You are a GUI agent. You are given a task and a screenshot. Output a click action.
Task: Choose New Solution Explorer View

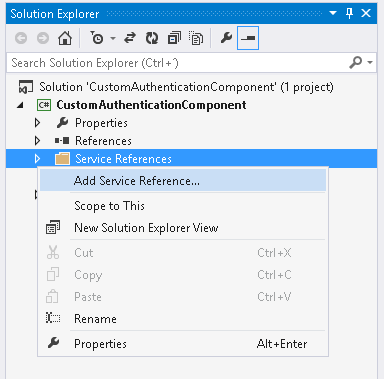[x=183, y=228]
